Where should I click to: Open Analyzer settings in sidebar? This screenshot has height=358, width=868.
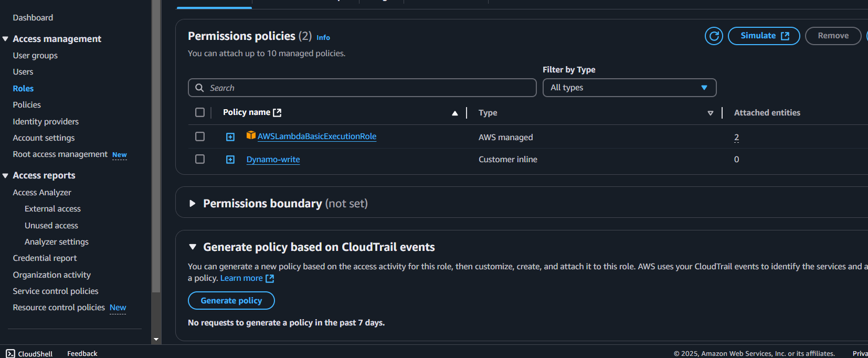[x=57, y=241]
